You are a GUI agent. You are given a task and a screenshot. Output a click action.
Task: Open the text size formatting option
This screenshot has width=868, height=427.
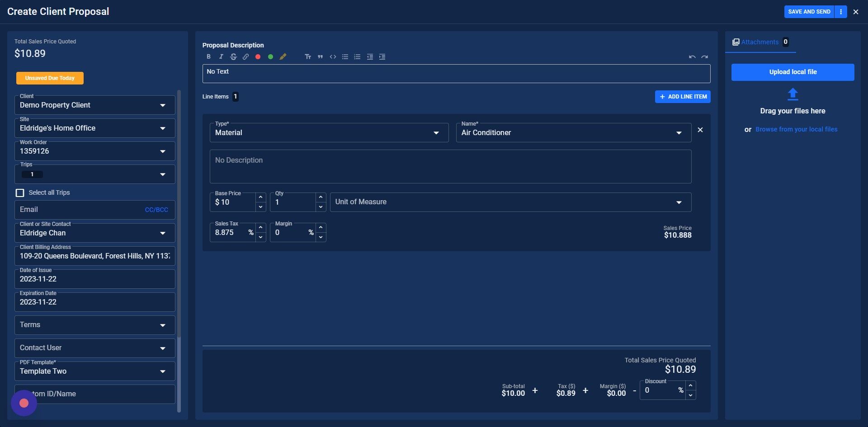point(308,57)
